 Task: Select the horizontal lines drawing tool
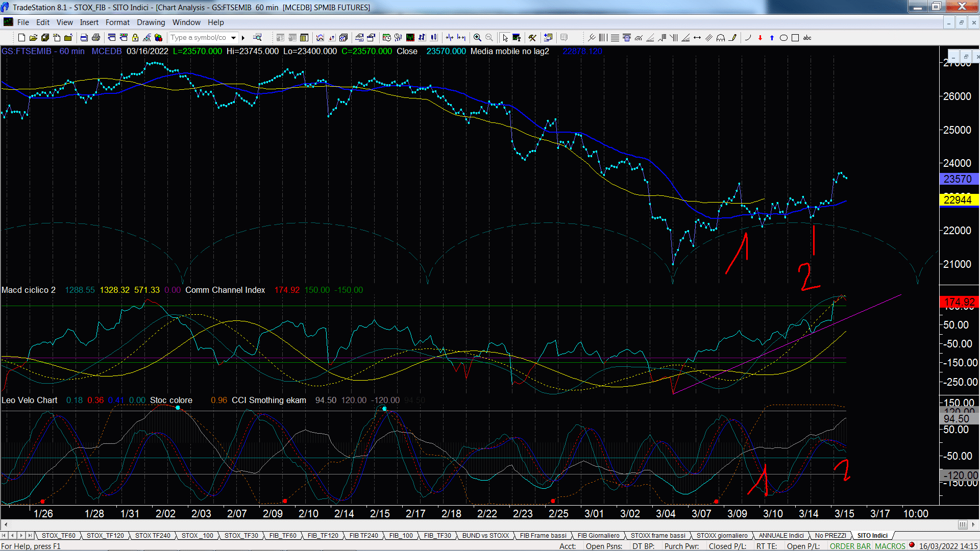615,38
